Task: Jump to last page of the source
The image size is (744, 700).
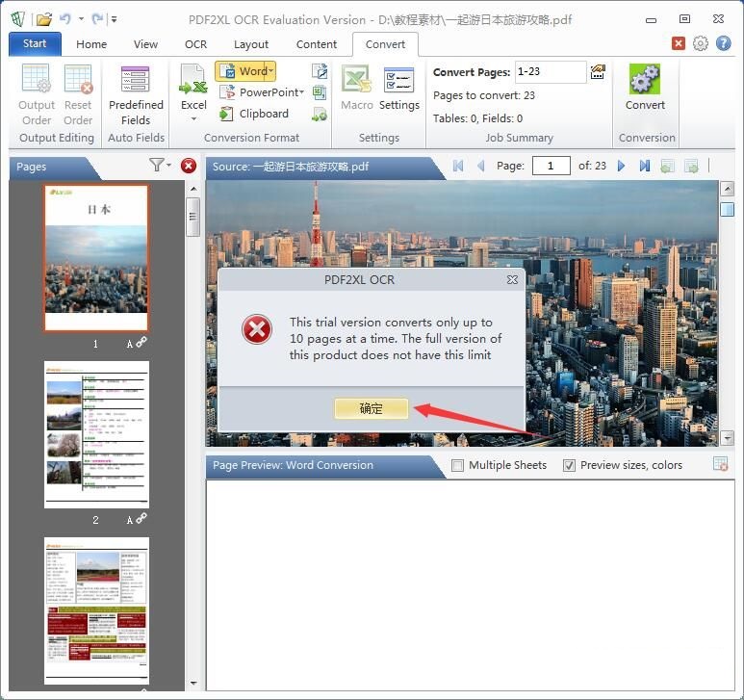Action: (644, 166)
